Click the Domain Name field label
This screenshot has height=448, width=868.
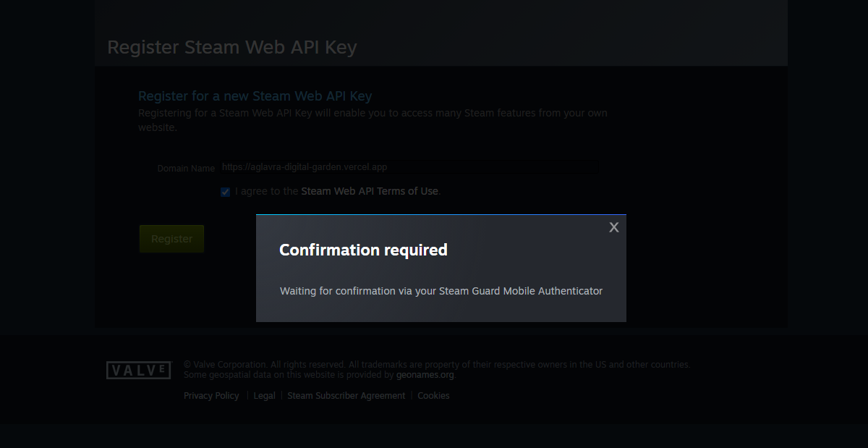(x=186, y=168)
